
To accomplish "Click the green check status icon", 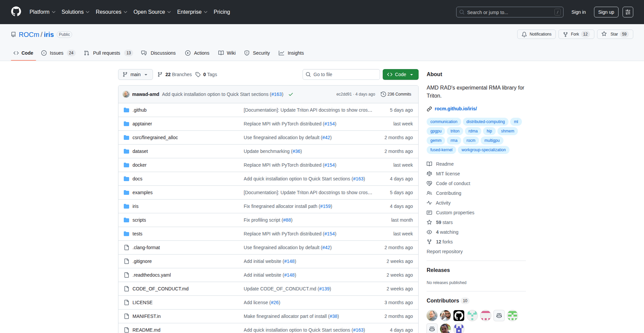I will click(291, 94).
